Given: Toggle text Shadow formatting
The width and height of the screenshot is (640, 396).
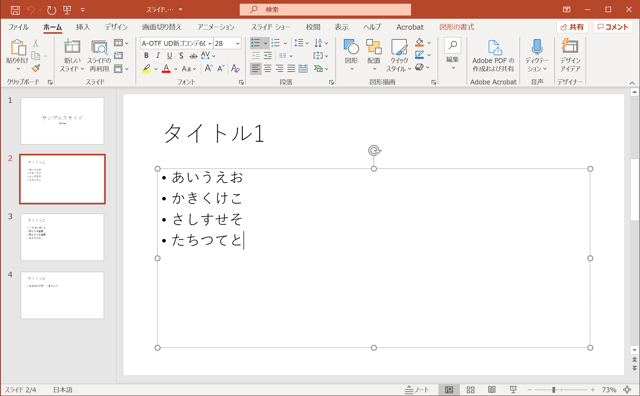Looking at the screenshot, I should [x=181, y=56].
